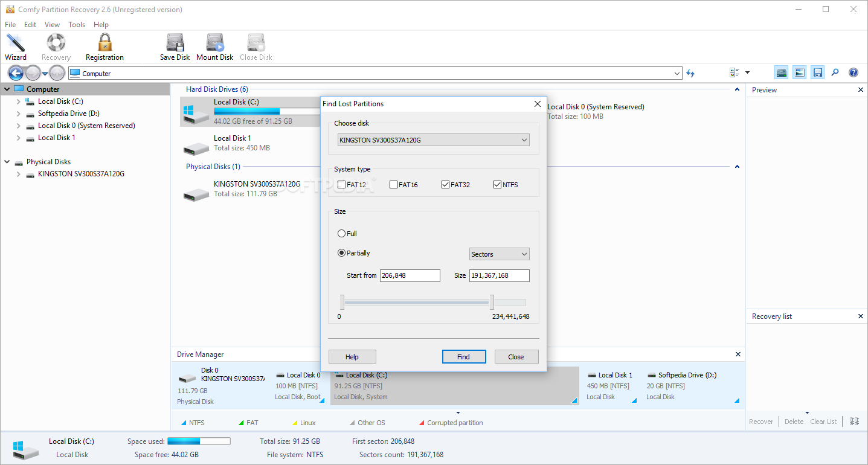Image resolution: width=868 pixels, height=465 pixels.
Task: Select Local Disk 0 partition in Drive Manager
Action: pyautogui.click(x=300, y=385)
